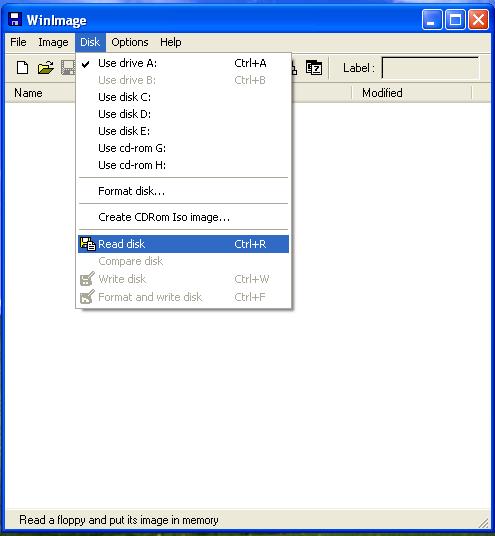Choose Use cd-rom H:
Viewport: 495px width, 536px height.
[x=183, y=165]
